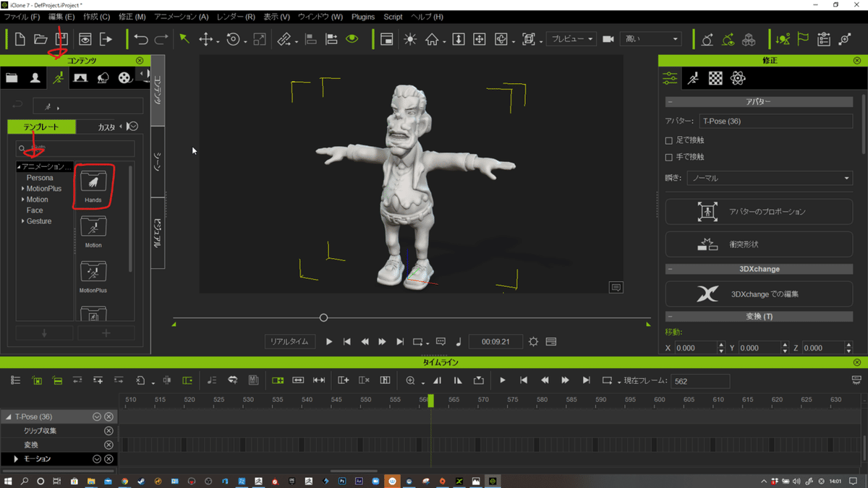This screenshot has width=868, height=488.
Task: Click the export arrow icon in the toolbar
Action: [106, 39]
